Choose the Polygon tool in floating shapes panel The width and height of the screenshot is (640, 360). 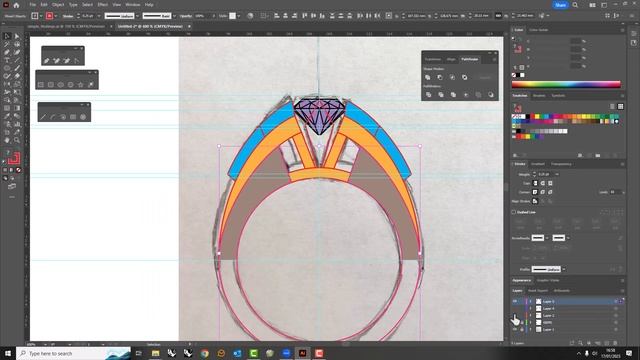click(71, 84)
